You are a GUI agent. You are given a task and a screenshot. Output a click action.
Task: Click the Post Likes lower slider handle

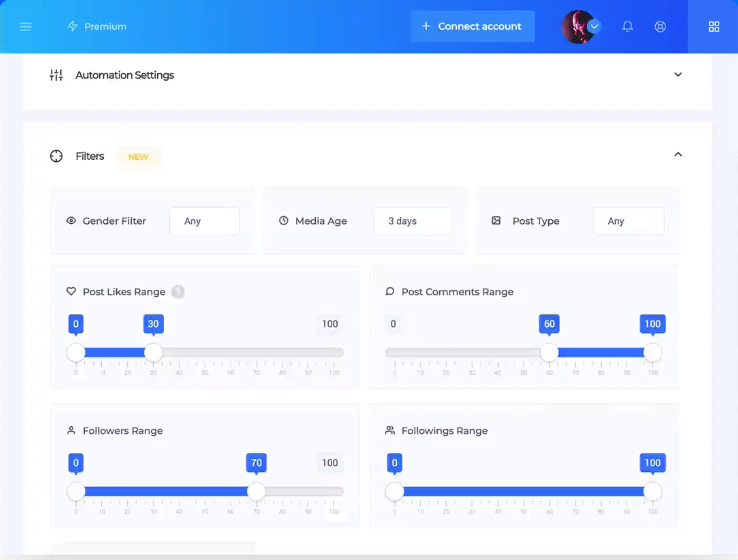click(x=76, y=352)
